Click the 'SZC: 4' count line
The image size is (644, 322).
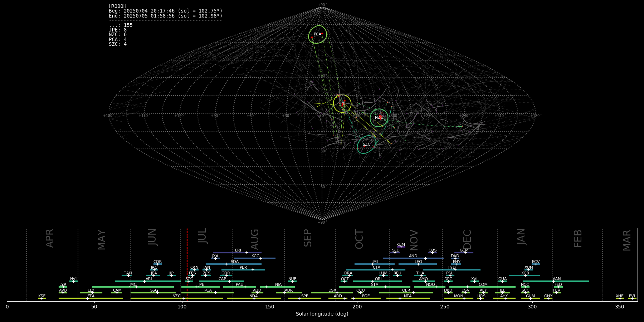118,44
